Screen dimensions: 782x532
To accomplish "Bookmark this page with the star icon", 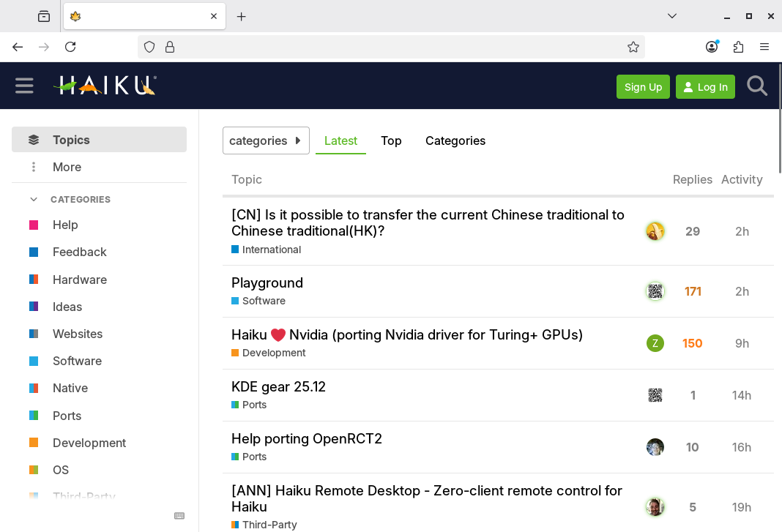I will point(633,47).
